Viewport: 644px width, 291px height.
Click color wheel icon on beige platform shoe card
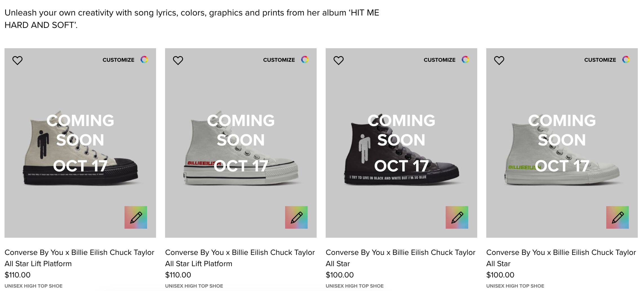point(144,59)
